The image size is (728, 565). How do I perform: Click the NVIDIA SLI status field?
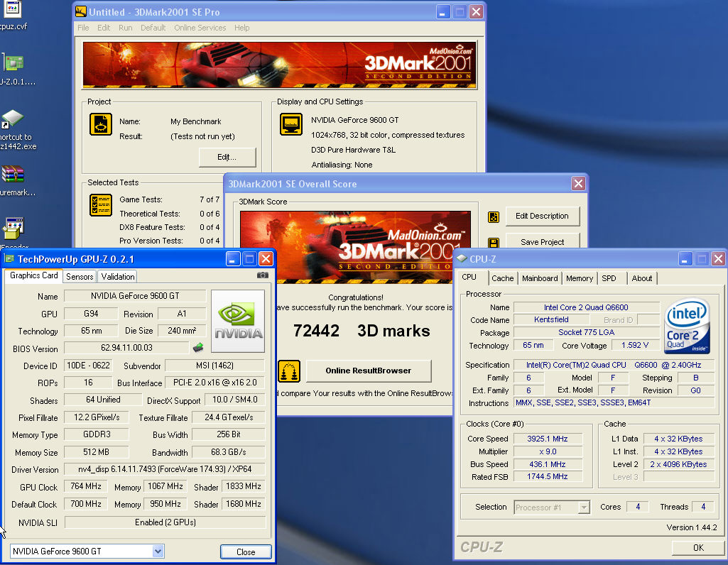(x=165, y=522)
